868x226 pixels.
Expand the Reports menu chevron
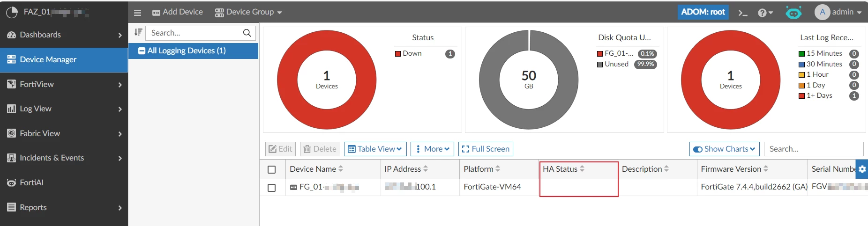tap(120, 208)
